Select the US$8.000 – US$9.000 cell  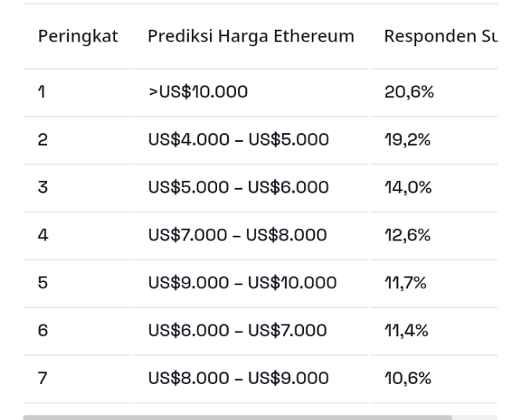[238, 378]
